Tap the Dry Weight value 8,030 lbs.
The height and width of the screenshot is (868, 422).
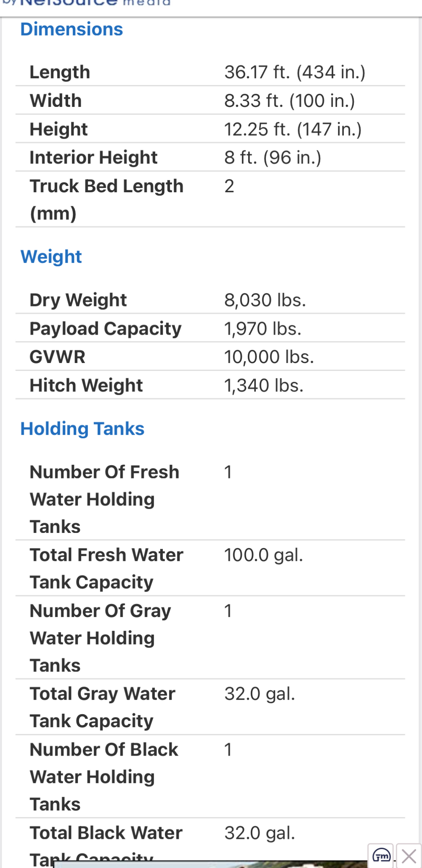[x=265, y=300]
